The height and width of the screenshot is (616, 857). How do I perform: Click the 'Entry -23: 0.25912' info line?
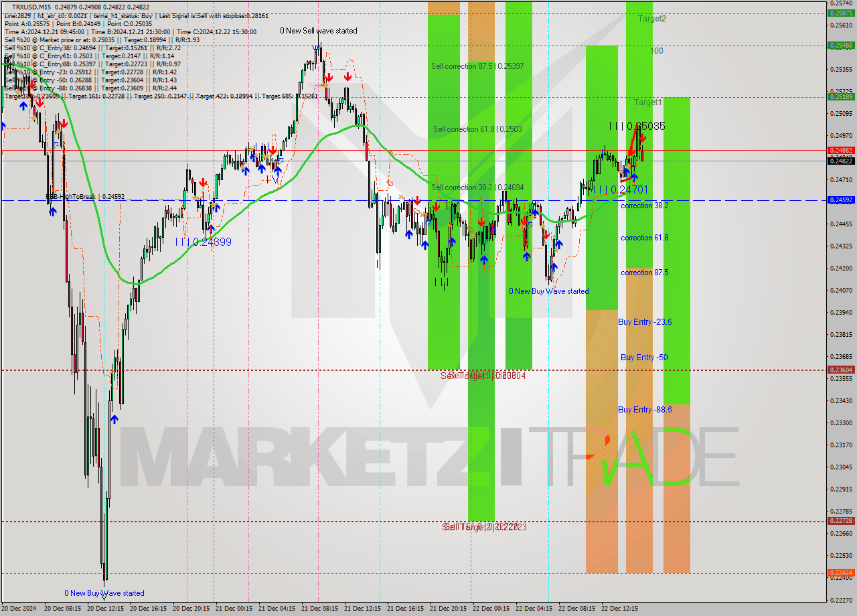pyautogui.click(x=90, y=72)
